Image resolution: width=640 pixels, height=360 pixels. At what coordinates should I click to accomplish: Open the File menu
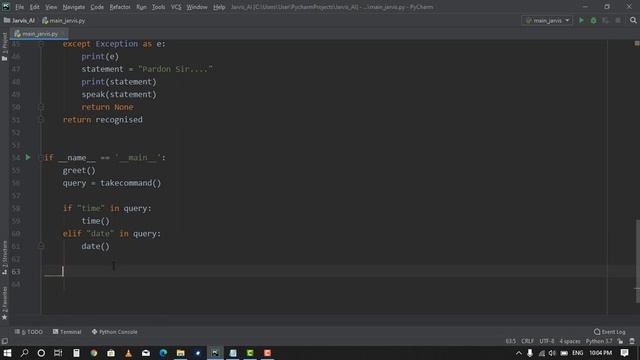19,7
